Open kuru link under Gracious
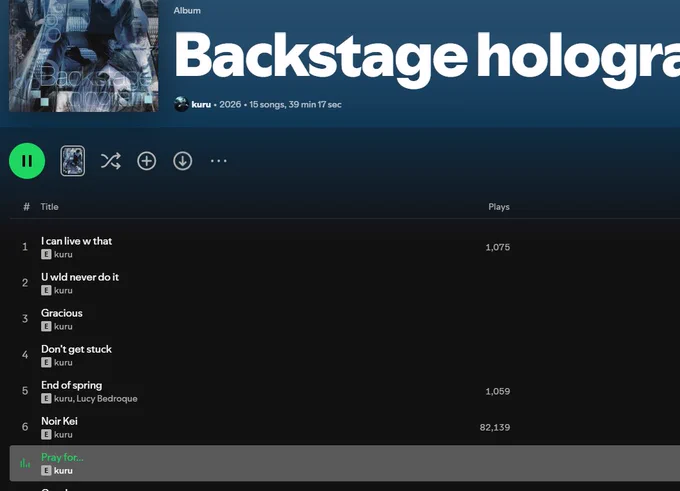Image resolution: width=680 pixels, height=491 pixels. [63, 327]
